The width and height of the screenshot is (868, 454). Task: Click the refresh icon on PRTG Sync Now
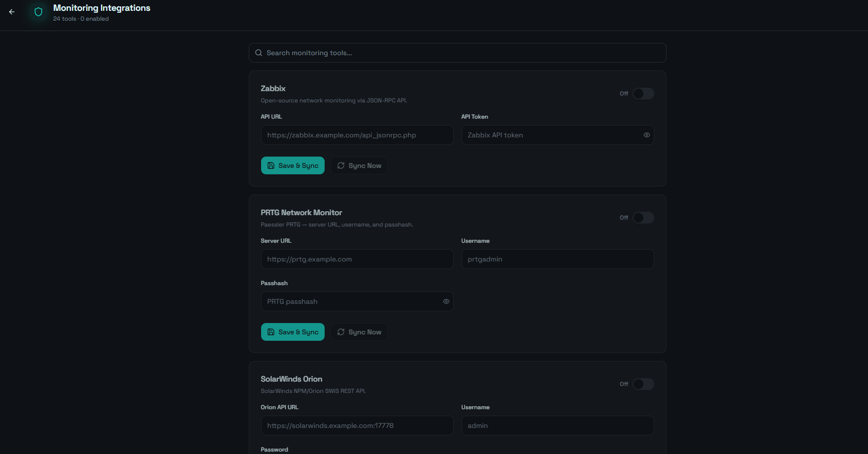pos(341,332)
